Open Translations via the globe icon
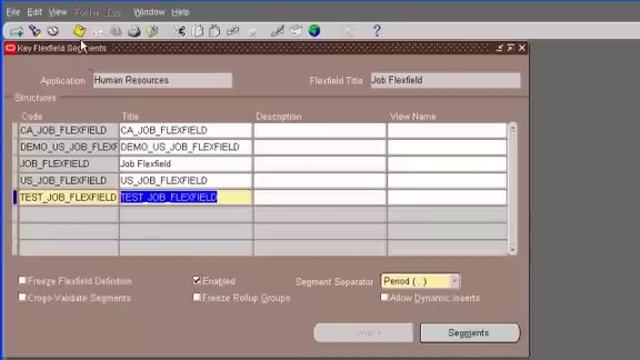The height and width of the screenshot is (360, 640). pos(314,31)
